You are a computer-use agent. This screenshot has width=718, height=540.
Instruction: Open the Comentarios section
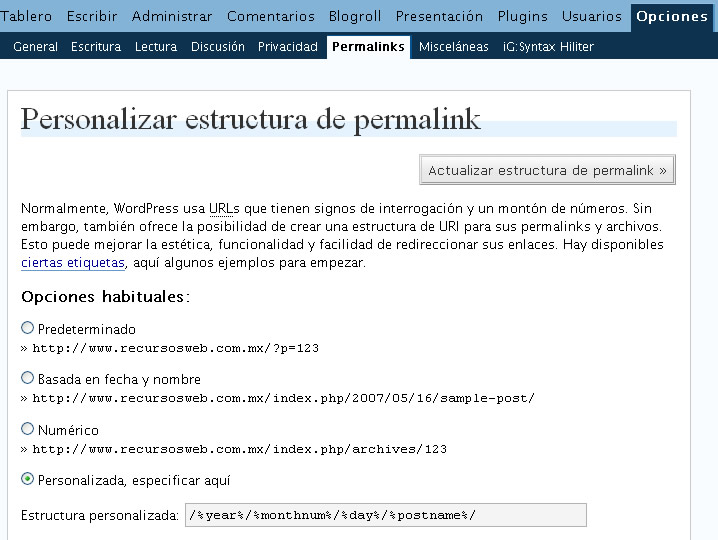271,16
